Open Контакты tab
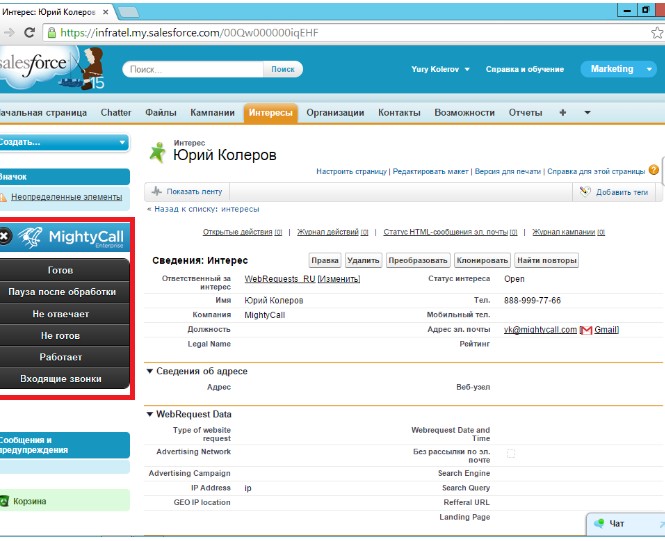This screenshot has width=665, height=541. click(399, 113)
